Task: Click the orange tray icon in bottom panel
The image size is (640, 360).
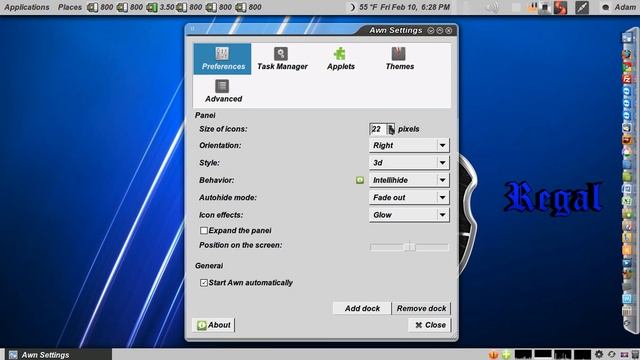Action: point(493,355)
